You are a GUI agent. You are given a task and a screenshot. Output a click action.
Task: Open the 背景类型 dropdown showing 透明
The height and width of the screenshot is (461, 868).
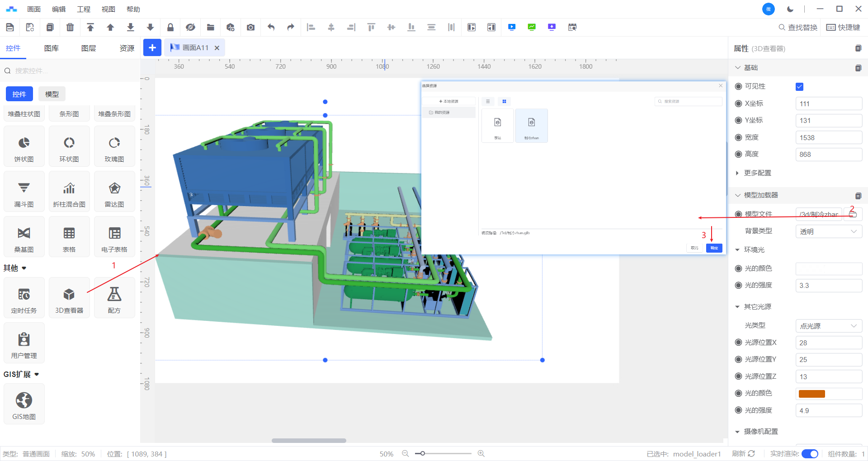[829, 231]
